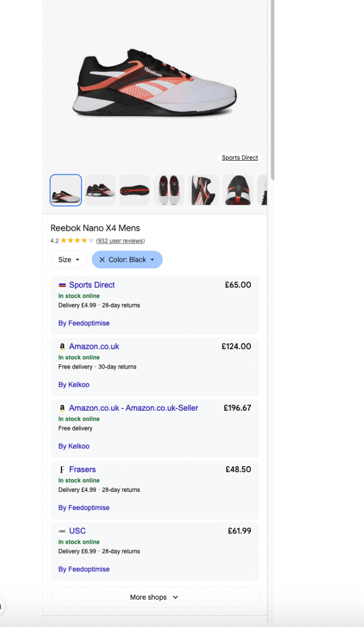
Task: Click the USC store logo icon
Action: coord(62,531)
